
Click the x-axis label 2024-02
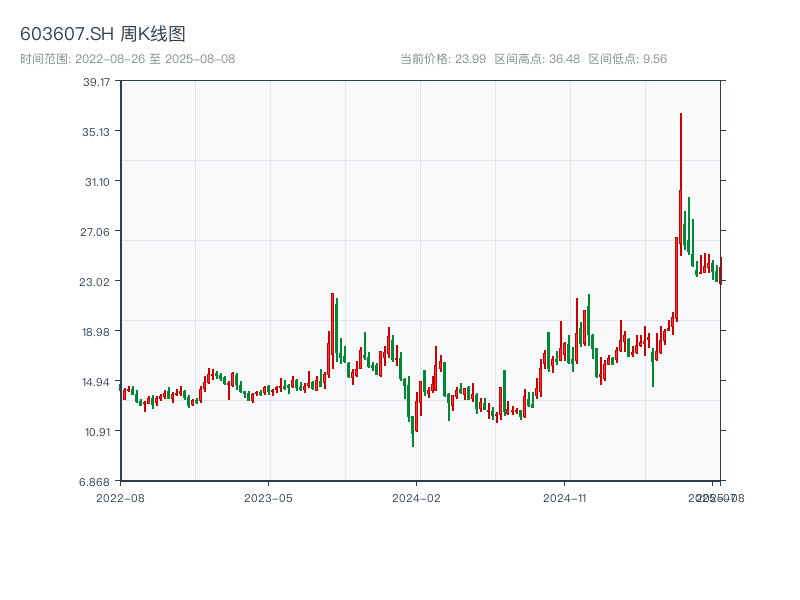pos(416,498)
